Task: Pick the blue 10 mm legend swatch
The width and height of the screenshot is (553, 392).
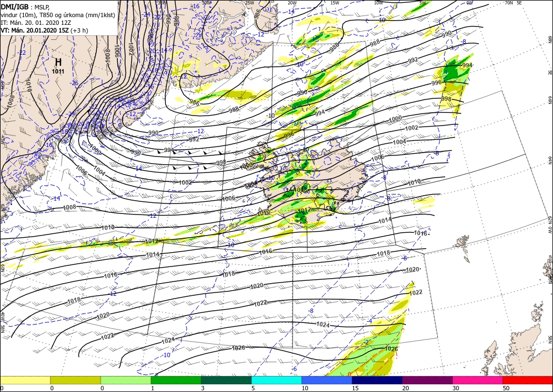Action: [x=327, y=380]
